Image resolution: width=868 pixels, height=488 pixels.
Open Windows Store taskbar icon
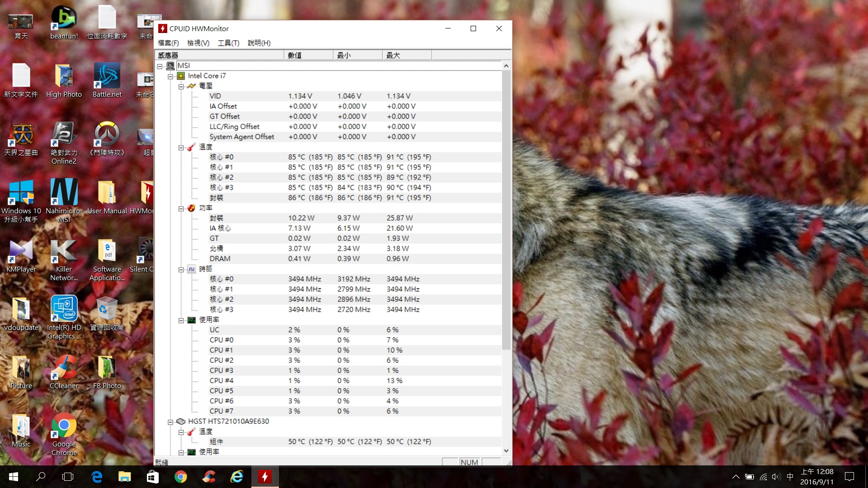[152, 477]
